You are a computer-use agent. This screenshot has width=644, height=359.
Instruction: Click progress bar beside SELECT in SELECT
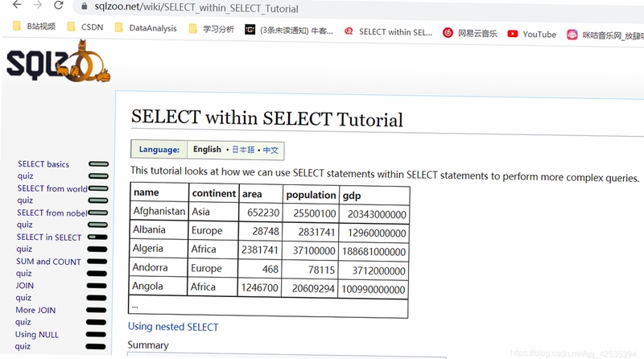coord(97,237)
